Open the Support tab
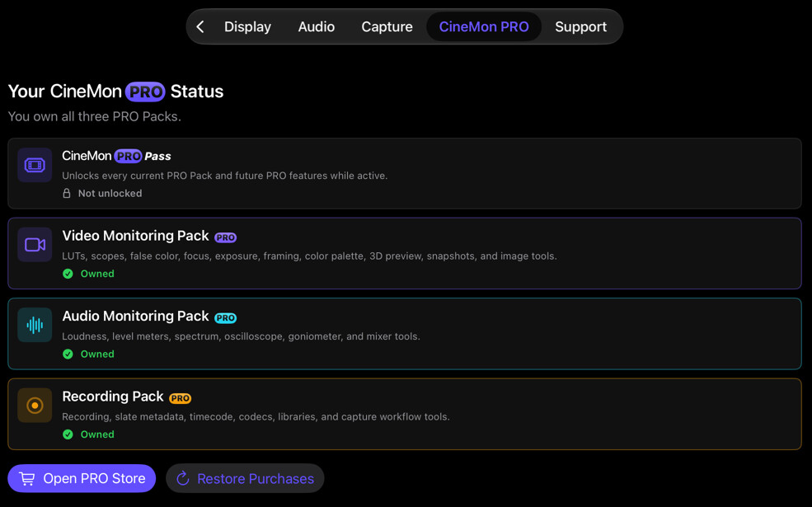Image resolution: width=812 pixels, height=507 pixels. (580, 26)
